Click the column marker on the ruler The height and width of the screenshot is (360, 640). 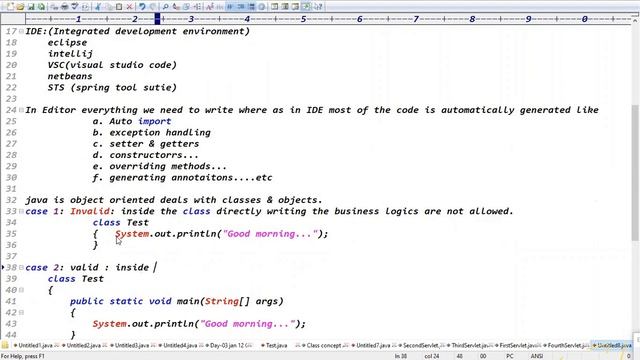[x=157, y=19]
